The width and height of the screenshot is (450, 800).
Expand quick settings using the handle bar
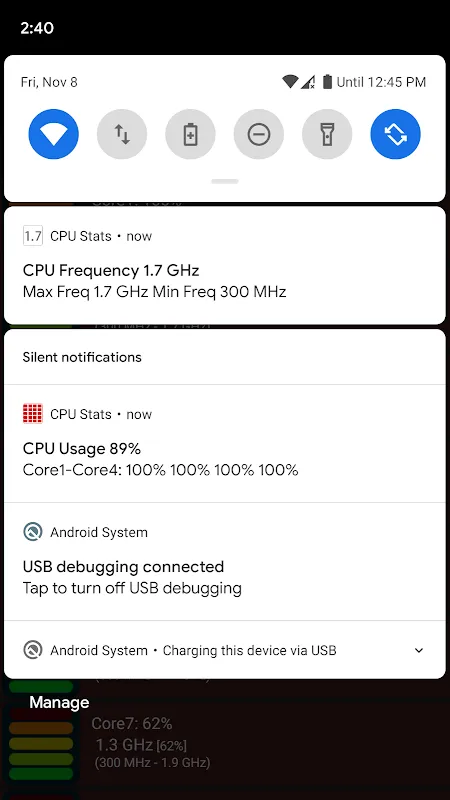(x=225, y=181)
